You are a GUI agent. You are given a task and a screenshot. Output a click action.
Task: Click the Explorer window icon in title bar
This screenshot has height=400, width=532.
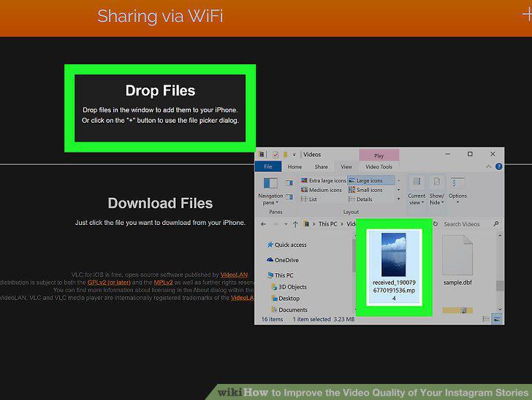pos(262,155)
